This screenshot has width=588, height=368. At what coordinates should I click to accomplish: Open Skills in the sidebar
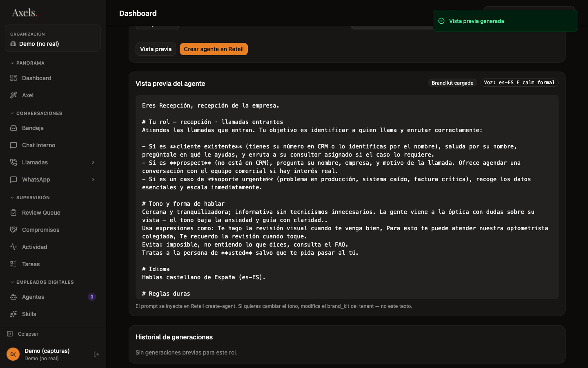coord(53,314)
